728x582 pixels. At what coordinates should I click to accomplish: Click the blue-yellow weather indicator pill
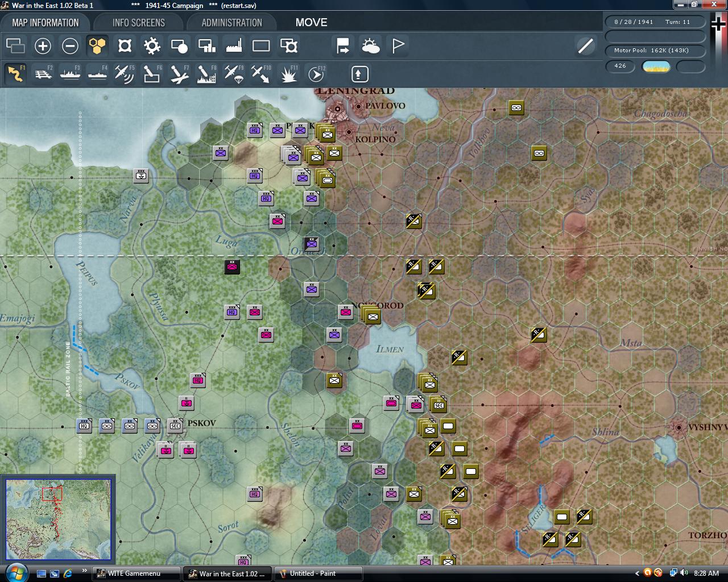[656, 66]
